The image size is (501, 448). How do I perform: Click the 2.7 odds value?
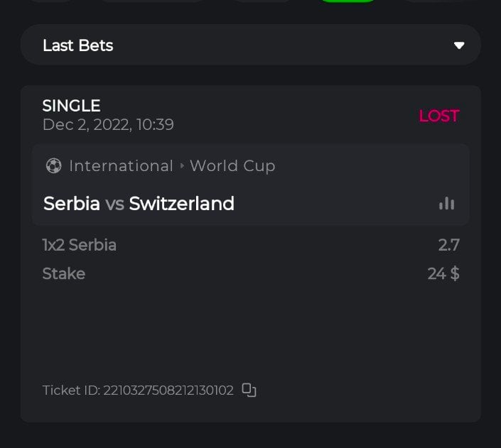[449, 245]
